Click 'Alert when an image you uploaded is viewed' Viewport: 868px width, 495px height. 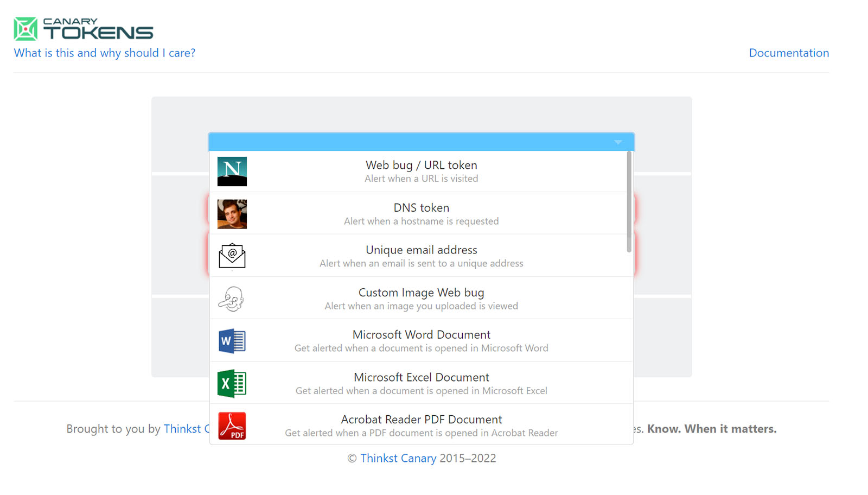[x=422, y=306]
